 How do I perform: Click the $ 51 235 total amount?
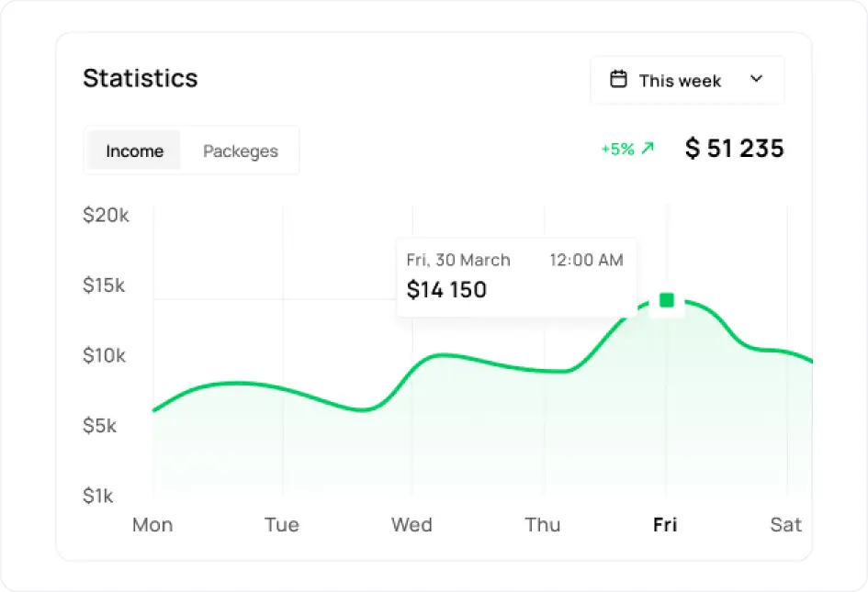[734, 149]
